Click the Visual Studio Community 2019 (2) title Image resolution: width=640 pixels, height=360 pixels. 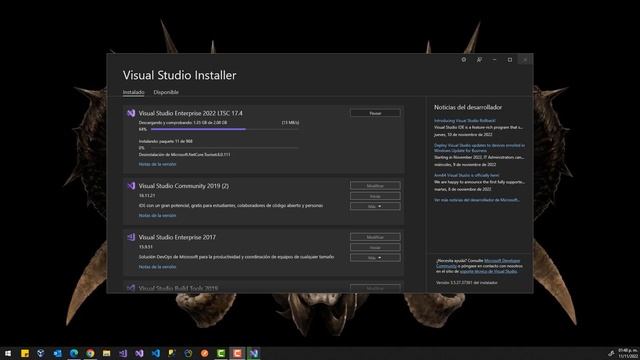184,186
